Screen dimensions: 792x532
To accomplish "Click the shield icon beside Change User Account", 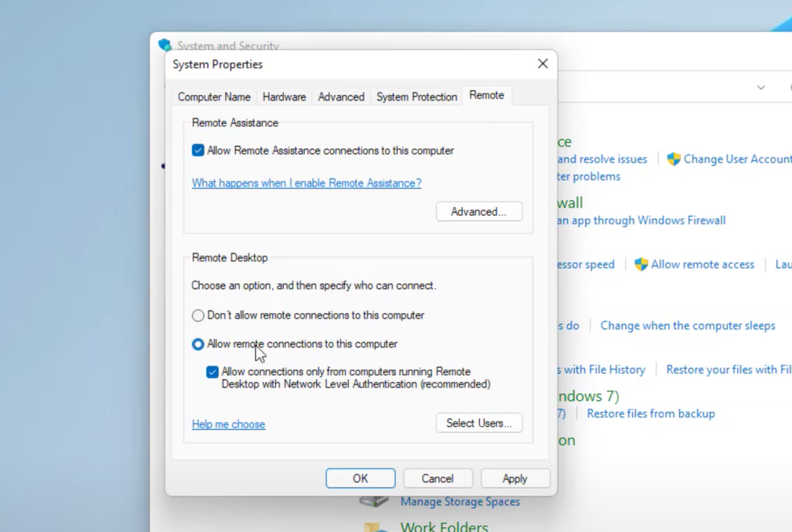I will click(675, 159).
